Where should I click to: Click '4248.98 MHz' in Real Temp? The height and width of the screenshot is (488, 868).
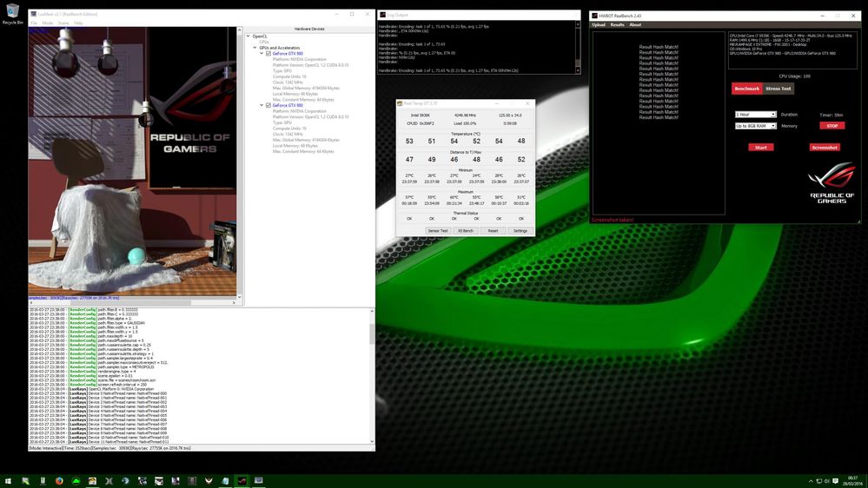(465, 115)
